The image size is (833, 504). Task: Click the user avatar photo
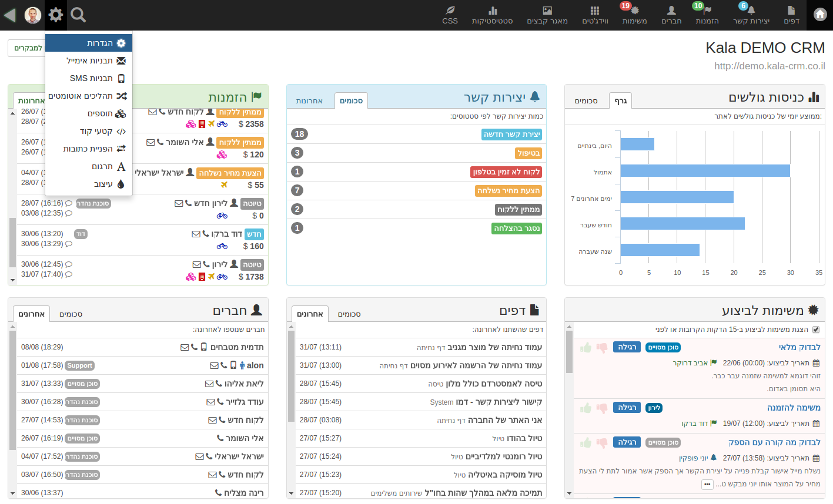pos(33,15)
